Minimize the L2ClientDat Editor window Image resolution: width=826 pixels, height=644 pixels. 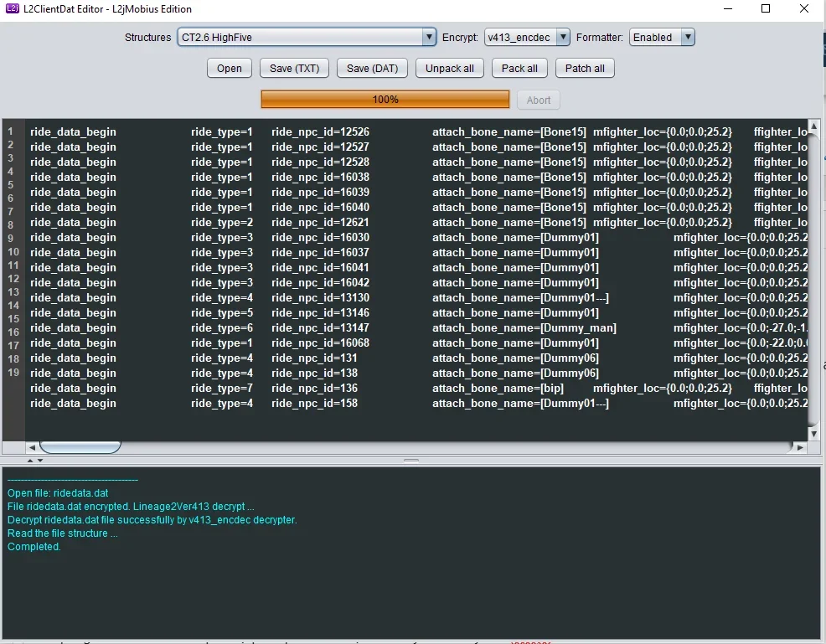pos(728,8)
